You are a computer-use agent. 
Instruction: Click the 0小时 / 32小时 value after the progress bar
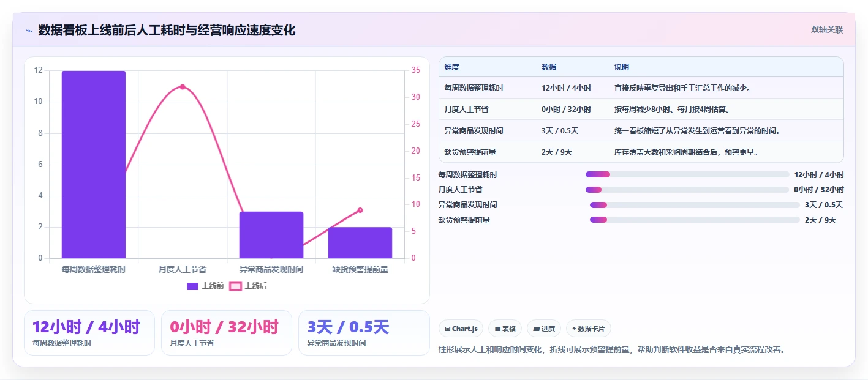819,190
